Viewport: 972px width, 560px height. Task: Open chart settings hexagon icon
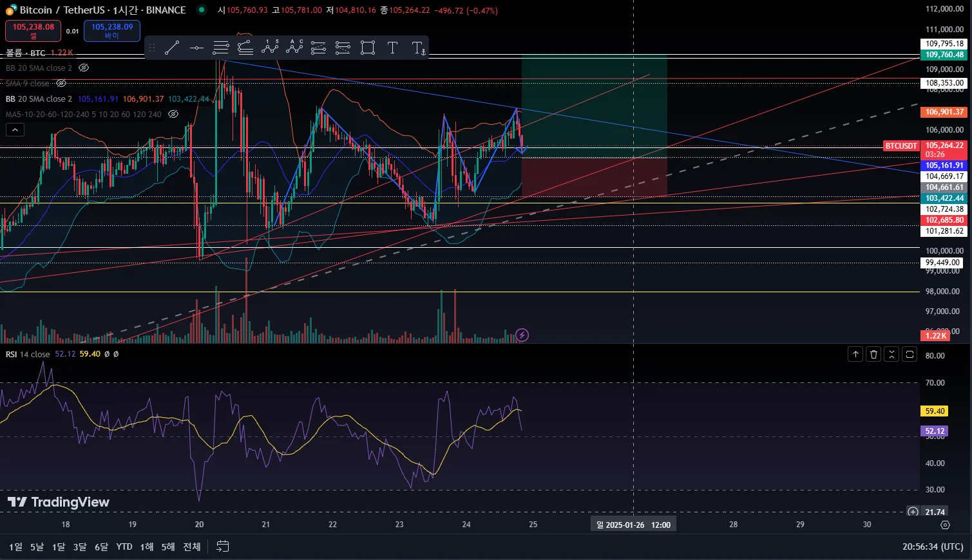945,525
